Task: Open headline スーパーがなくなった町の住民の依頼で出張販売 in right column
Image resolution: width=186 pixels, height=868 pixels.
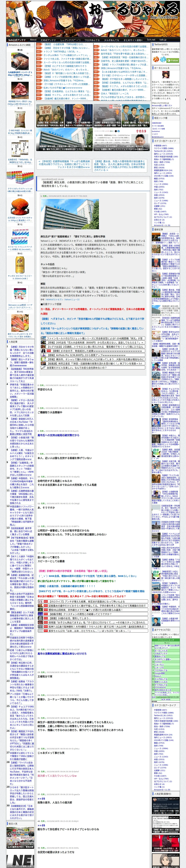Action: coord(124,46)
